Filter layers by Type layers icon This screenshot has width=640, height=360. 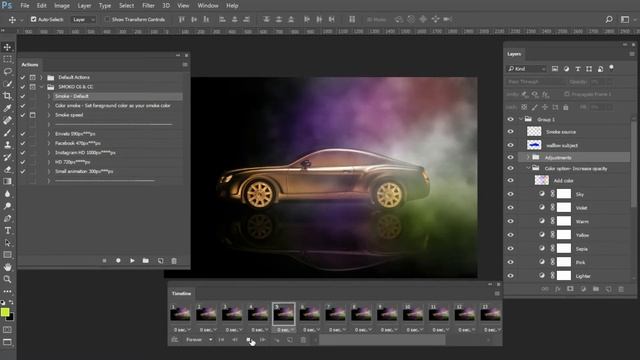578,69
